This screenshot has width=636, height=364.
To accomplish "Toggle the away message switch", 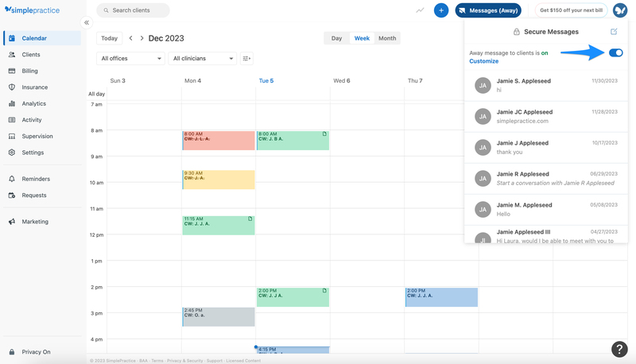I will click(615, 52).
